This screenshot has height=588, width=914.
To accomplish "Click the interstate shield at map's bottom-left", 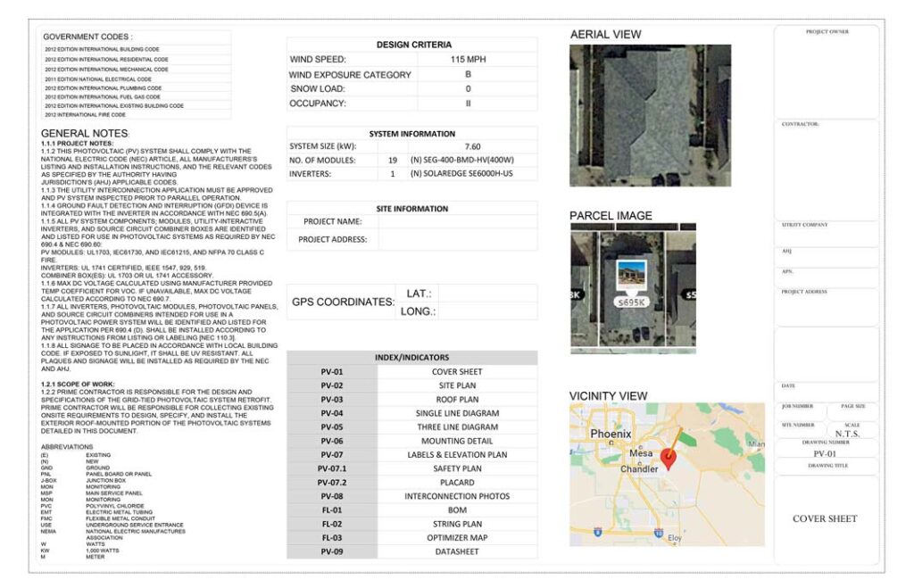I will pos(597,532).
